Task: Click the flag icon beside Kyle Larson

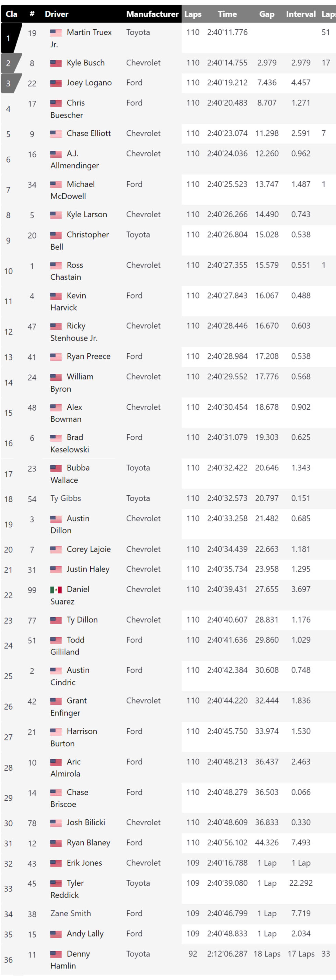Action: (56, 215)
